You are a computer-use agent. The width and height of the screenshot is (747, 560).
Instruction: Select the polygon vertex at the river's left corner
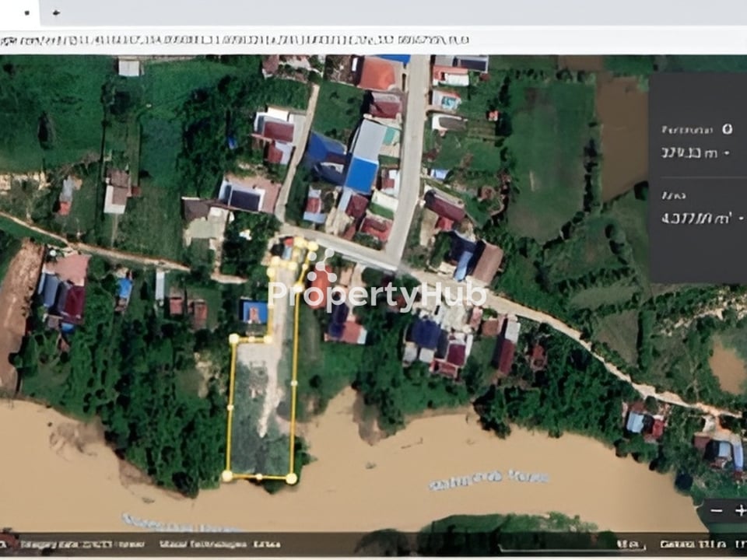[227, 476]
